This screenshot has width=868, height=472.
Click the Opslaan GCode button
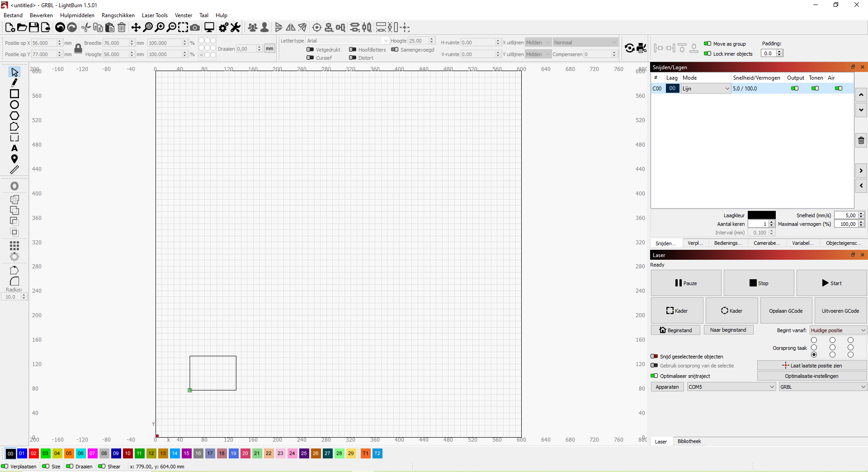786,311
